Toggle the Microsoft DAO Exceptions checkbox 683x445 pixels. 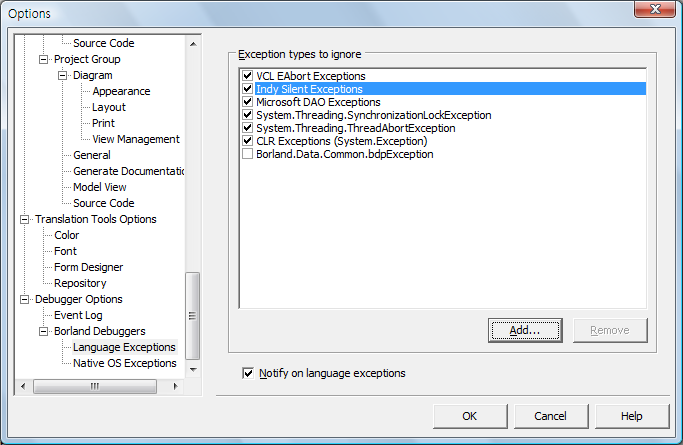coord(247,102)
